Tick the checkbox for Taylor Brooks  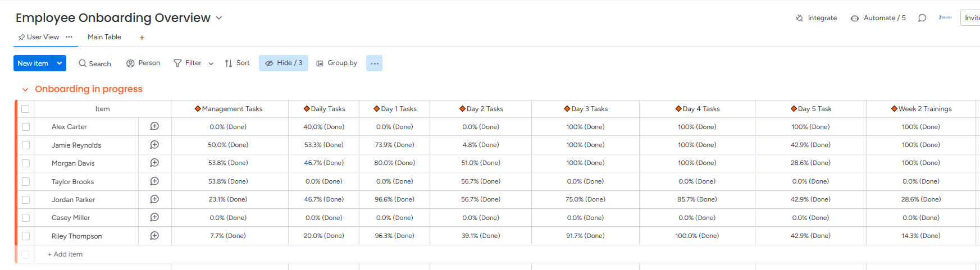point(26,181)
